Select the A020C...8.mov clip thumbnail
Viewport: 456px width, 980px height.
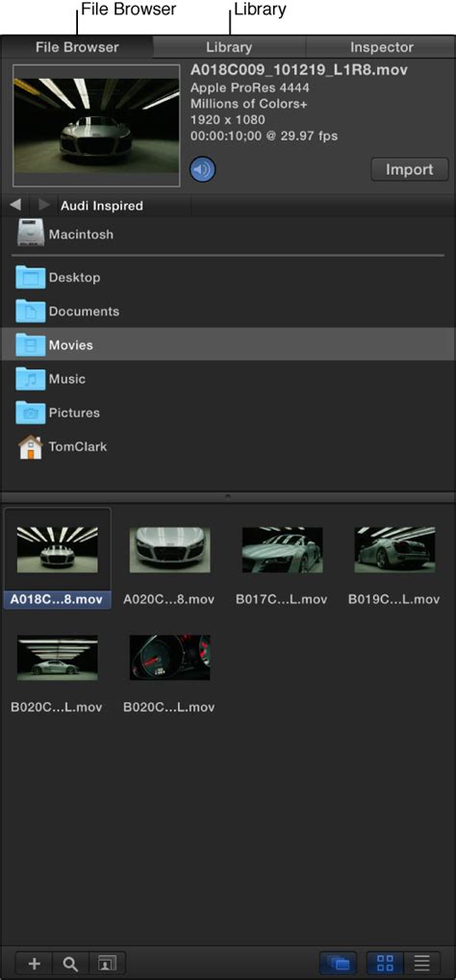coord(169,549)
